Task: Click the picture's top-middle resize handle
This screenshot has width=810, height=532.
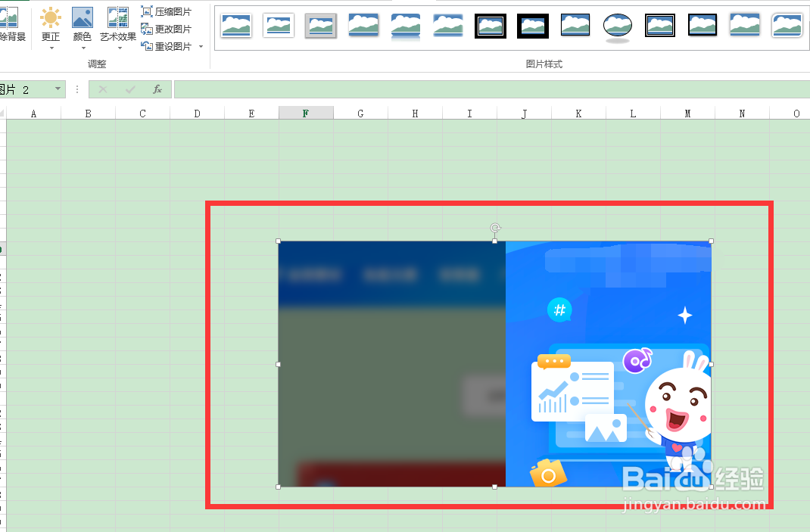Action: [495, 241]
